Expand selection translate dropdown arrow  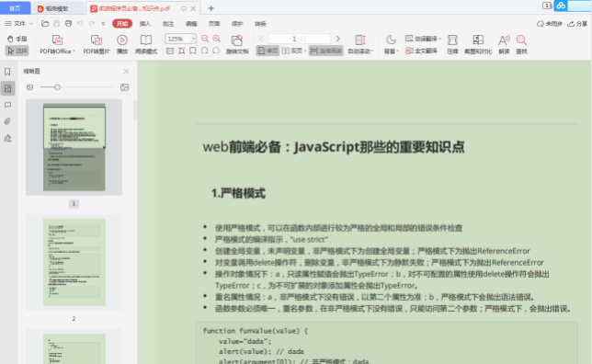pos(439,39)
